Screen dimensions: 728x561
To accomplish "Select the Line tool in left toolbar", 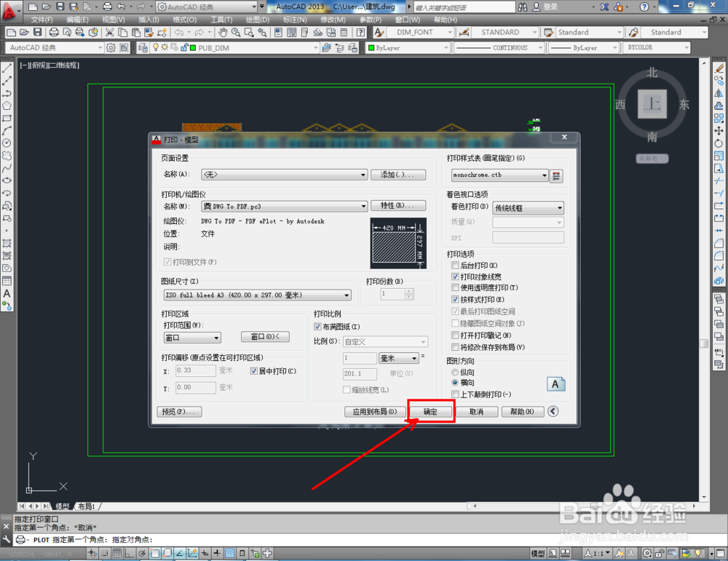I will [7, 68].
